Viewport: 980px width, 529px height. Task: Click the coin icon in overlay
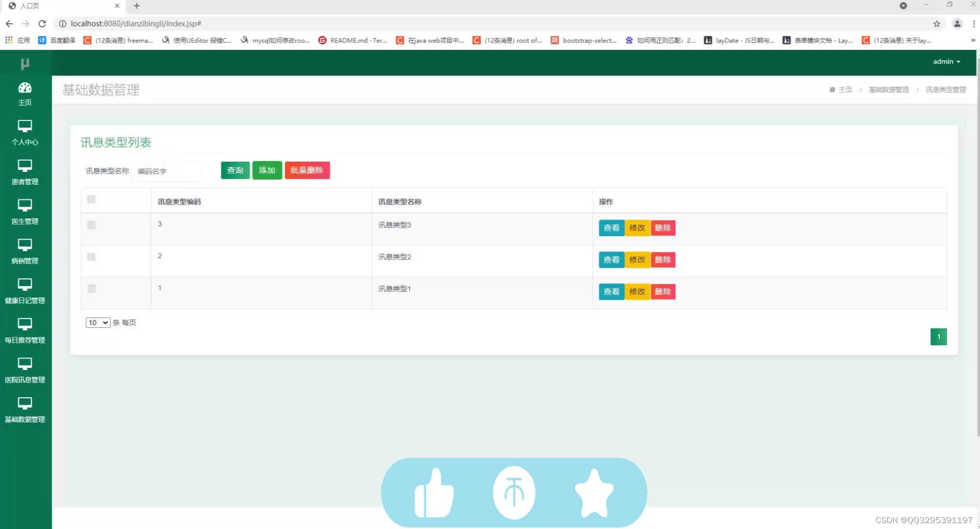point(514,492)
